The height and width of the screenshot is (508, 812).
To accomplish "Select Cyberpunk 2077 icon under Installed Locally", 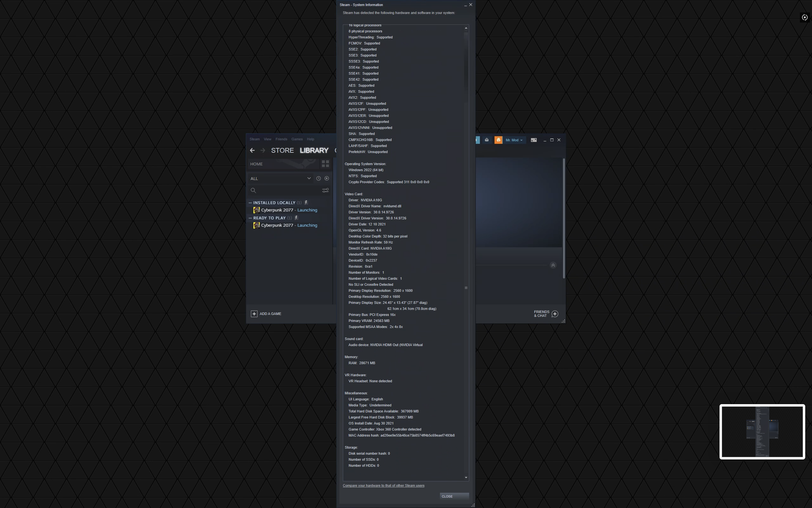I will (257, 210).
